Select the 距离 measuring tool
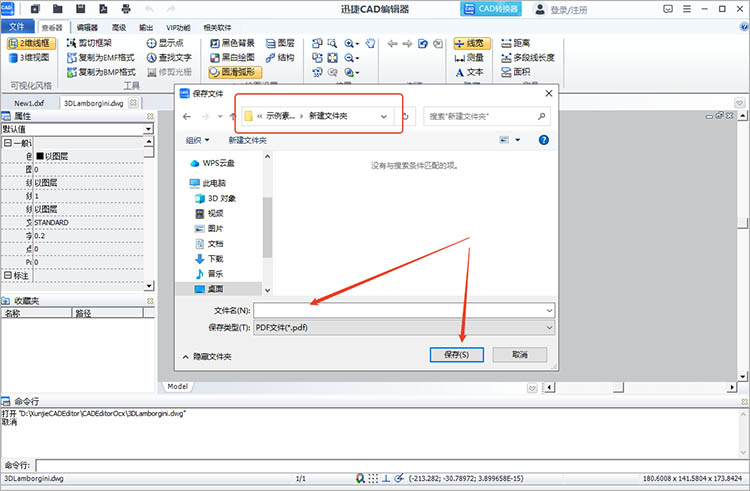The height and width of the screenshot is (491, 750). pyautogui.click(x=516, y=44)
